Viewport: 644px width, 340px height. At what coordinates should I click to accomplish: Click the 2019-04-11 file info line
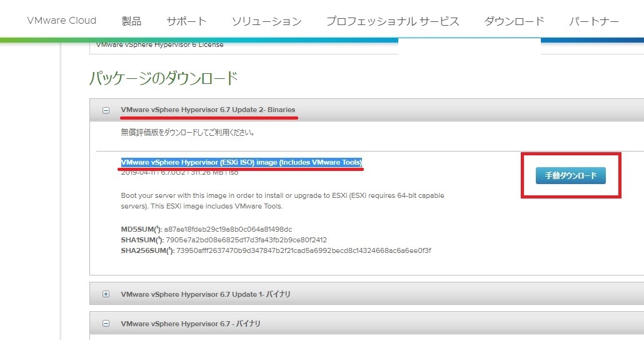[x=179, y=172]
